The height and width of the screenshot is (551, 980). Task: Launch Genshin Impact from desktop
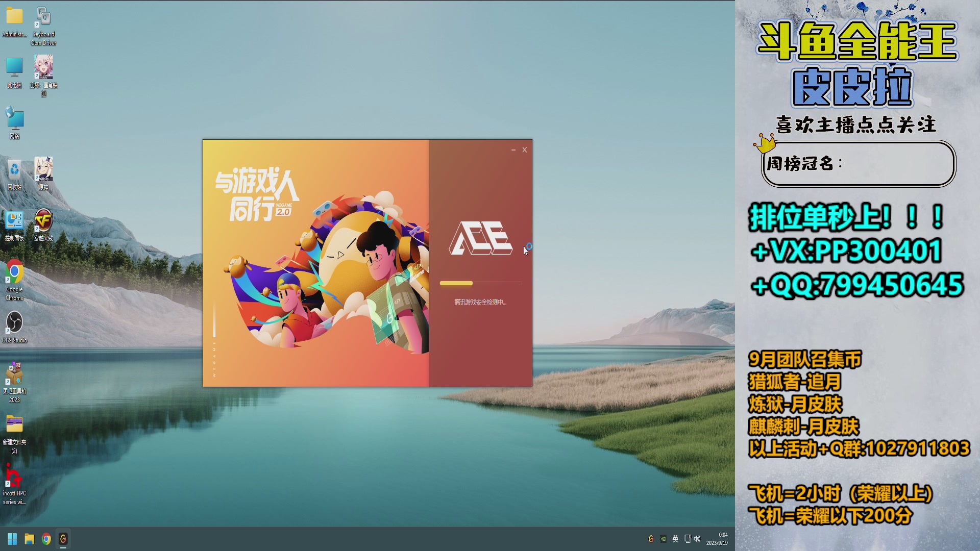click(44, 168)
